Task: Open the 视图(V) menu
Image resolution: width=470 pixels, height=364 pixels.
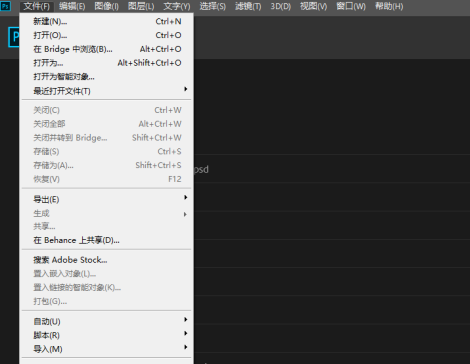Action: point(313,6)
